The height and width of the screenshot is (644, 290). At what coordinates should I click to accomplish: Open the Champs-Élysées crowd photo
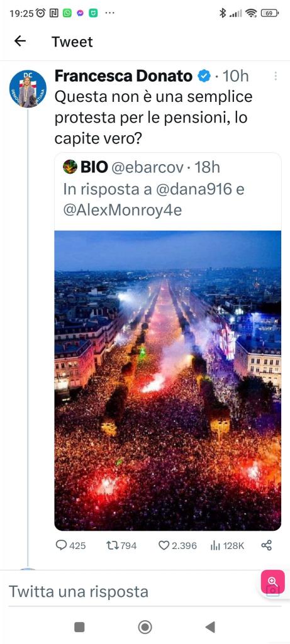[167, 380]
